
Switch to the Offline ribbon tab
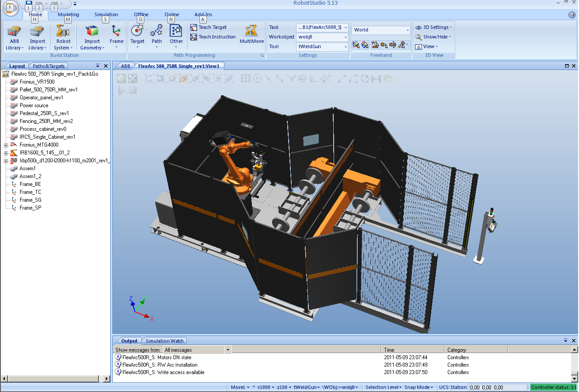pyautogui.click(x=141, y=14)
